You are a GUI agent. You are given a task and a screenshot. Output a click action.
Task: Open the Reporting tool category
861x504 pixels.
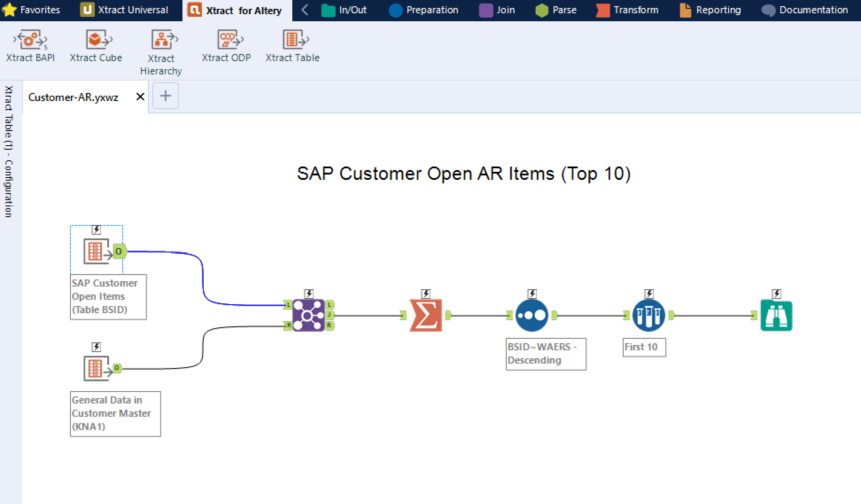pos(710,10)
